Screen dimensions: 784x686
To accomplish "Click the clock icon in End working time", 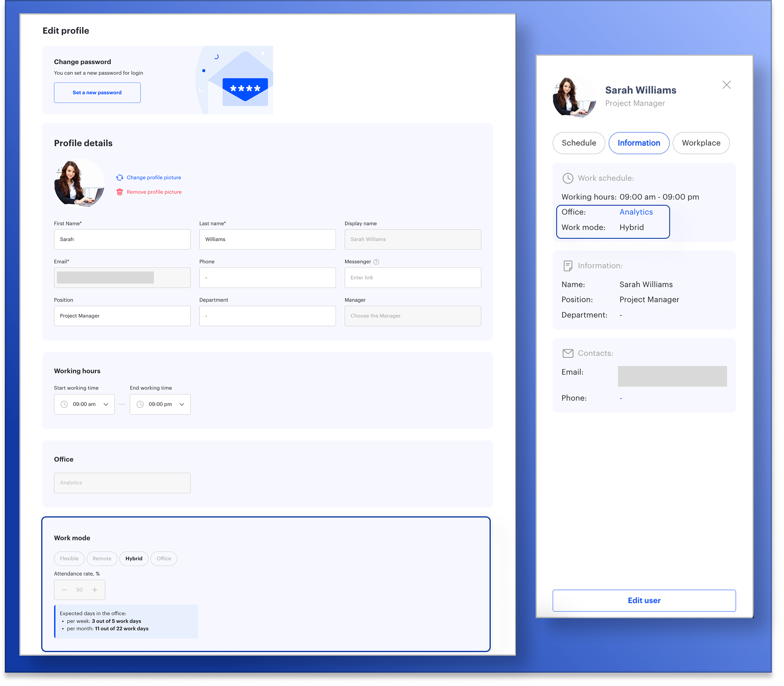I will click(x=140, y=404).
